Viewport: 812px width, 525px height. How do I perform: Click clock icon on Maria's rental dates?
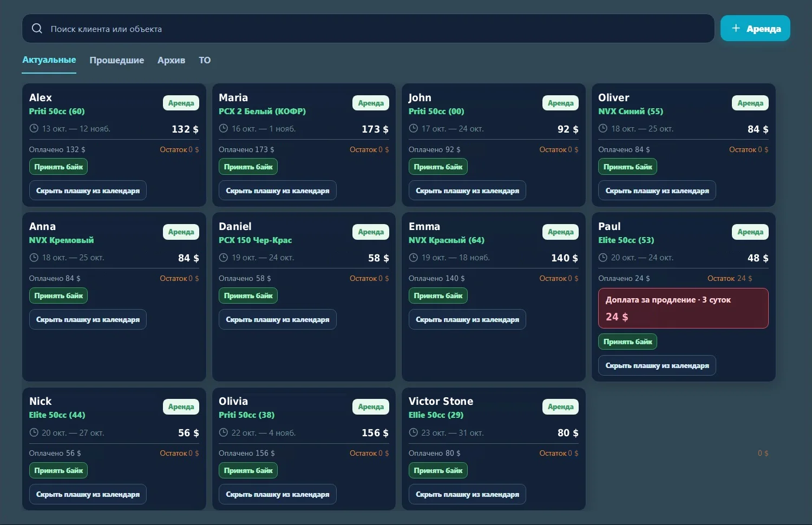(x=223, y=128)
